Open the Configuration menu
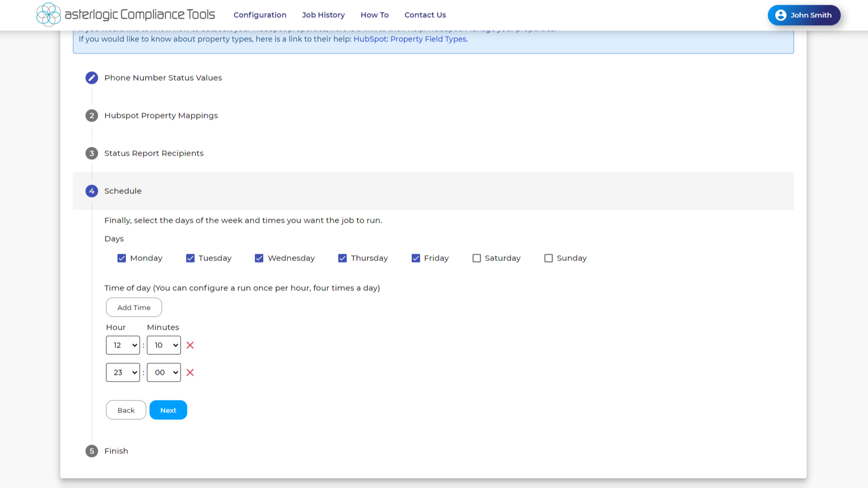The image size is (868, 488). click(x=260, y=15)
